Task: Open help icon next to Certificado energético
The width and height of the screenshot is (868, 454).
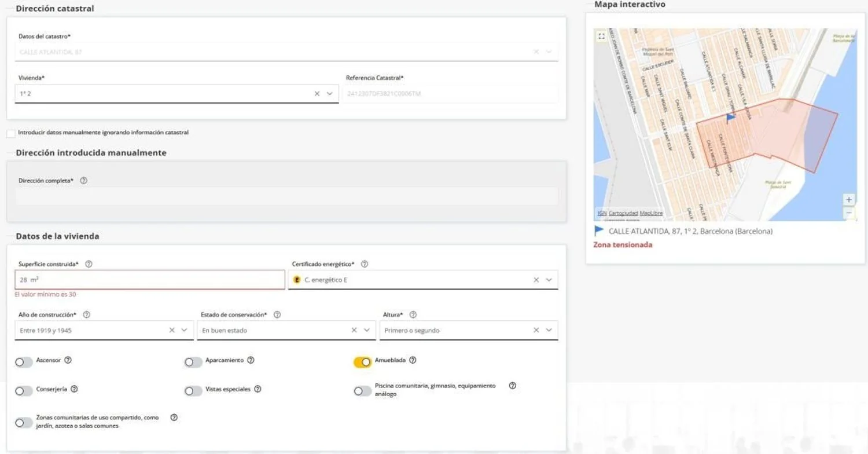Action: pyautogui.click(x=365, y=264)
